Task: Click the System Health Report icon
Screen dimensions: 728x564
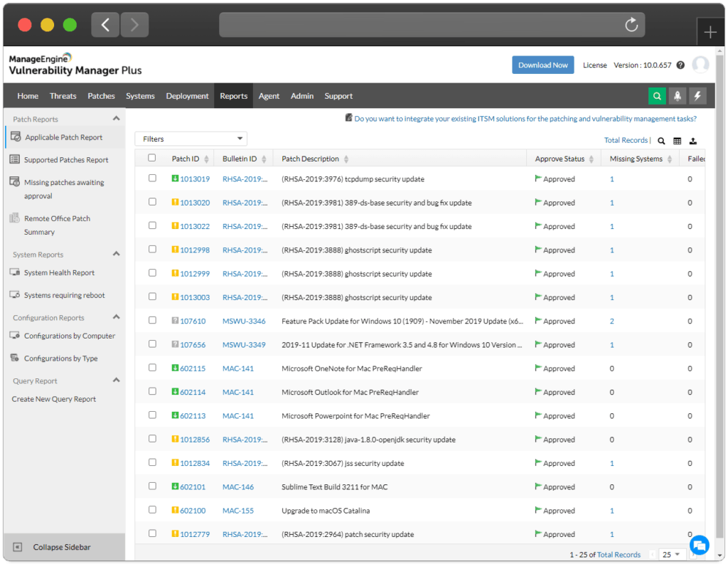Action: coord(15,272)
